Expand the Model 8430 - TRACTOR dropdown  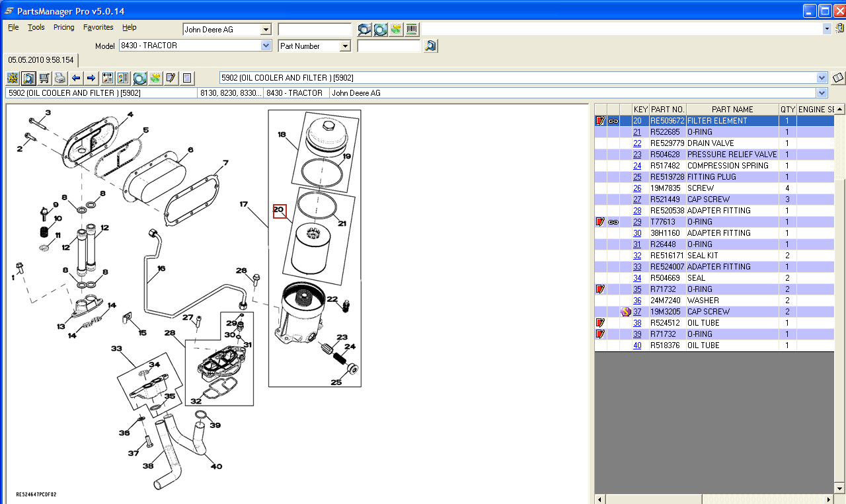coord(266,46)
